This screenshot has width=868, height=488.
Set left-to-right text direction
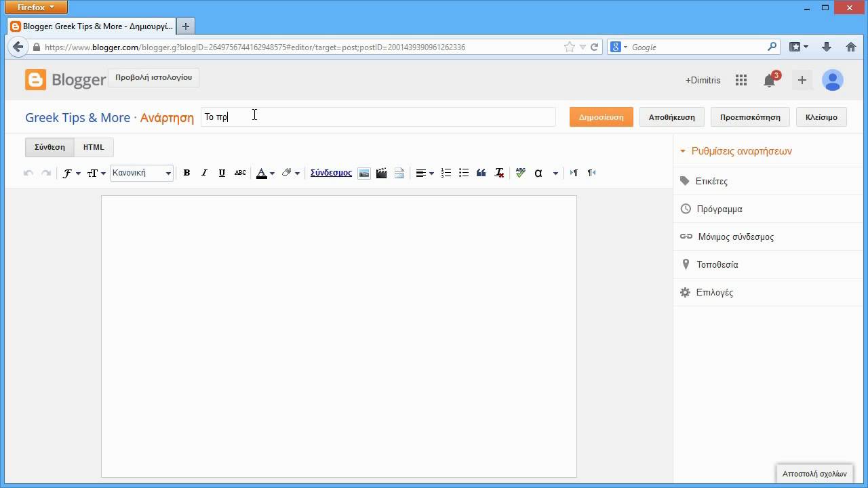pyautogui.click(x=574, y=173)
